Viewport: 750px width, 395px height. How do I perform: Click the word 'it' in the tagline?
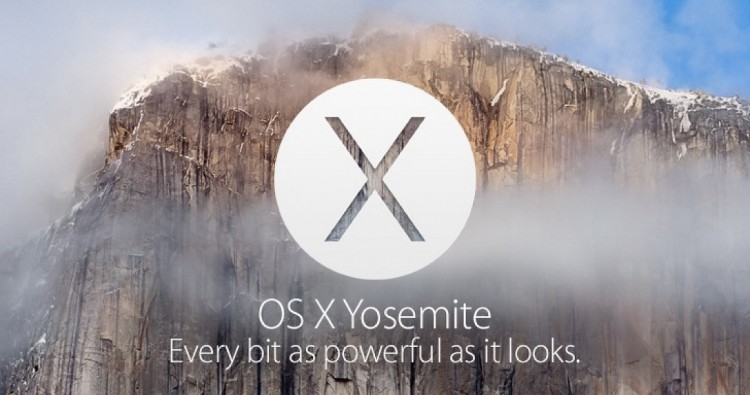[x=485, y=352]
